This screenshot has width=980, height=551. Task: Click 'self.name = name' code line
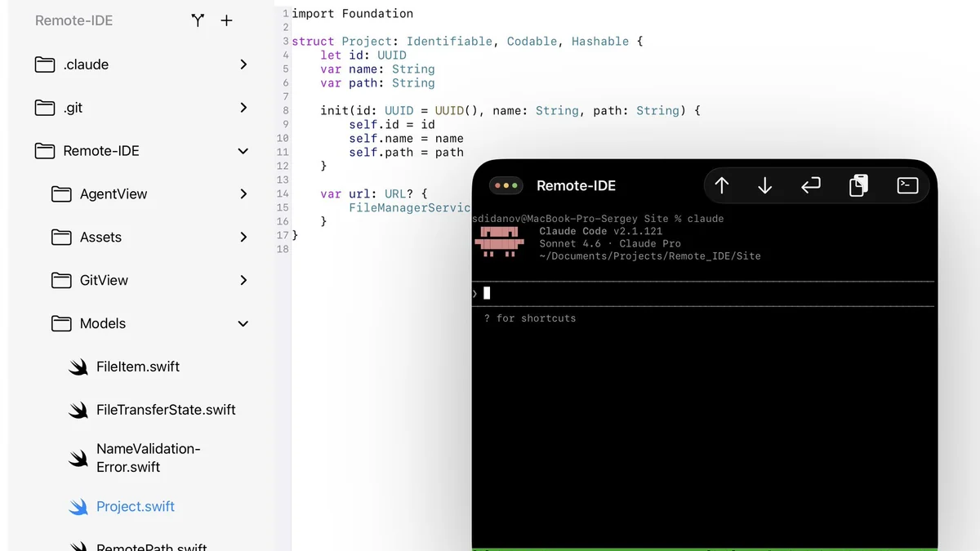click(406, 139)
